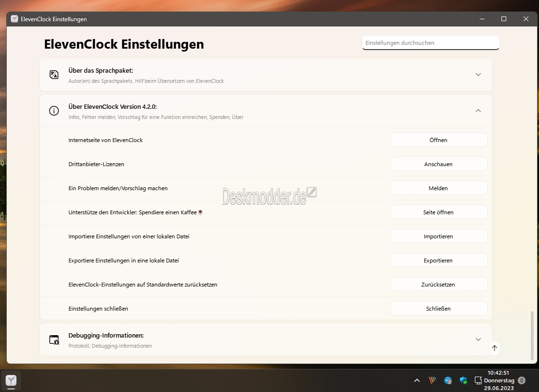Click the Schließen button
This screenshot has height=392, width=539.
[x=439, y=308]
